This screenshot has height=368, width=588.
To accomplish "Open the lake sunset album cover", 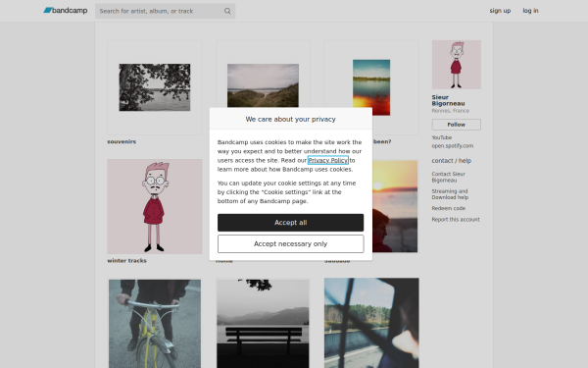I will [x=371, y=87].
